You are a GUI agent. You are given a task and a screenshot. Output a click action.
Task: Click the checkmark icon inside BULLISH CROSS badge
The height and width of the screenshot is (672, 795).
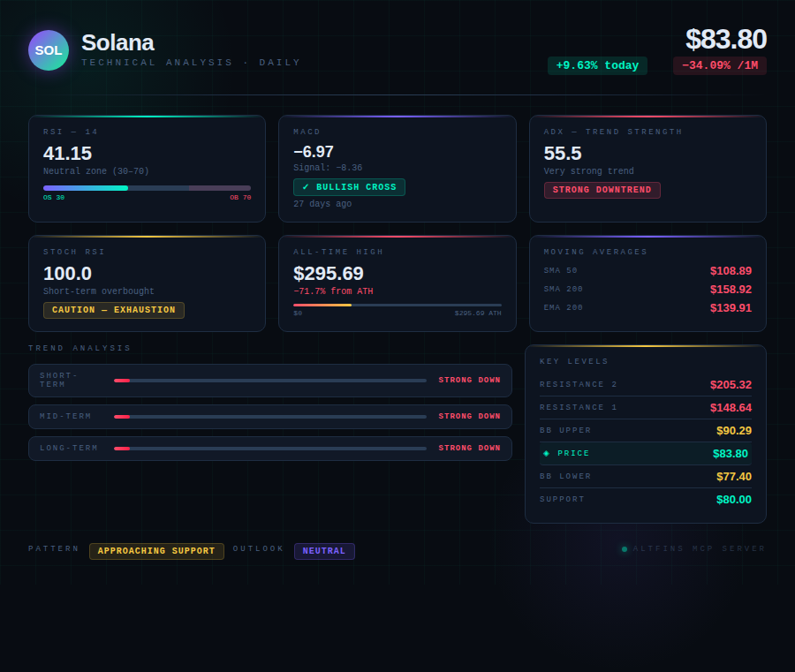pyautogui.click(x=304, y=187)
